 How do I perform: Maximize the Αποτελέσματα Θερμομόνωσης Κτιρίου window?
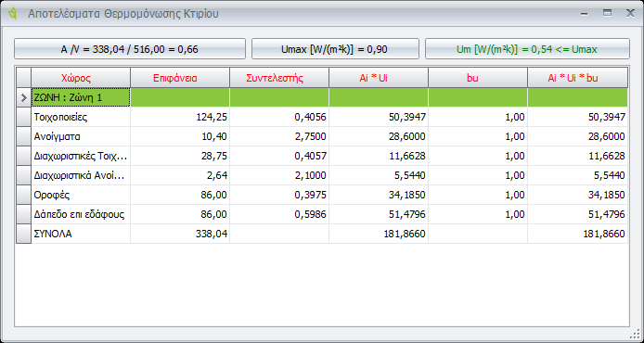tap(607, 13)
